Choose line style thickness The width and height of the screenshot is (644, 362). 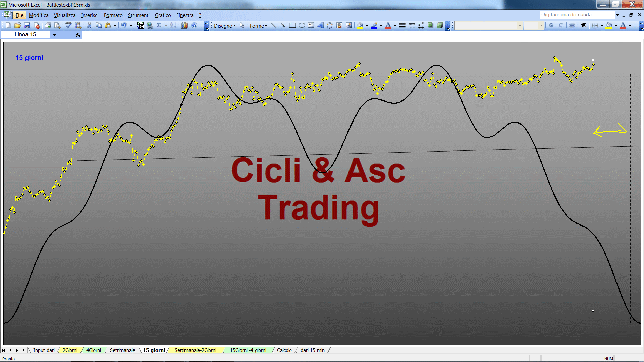(x=402, y=25)
